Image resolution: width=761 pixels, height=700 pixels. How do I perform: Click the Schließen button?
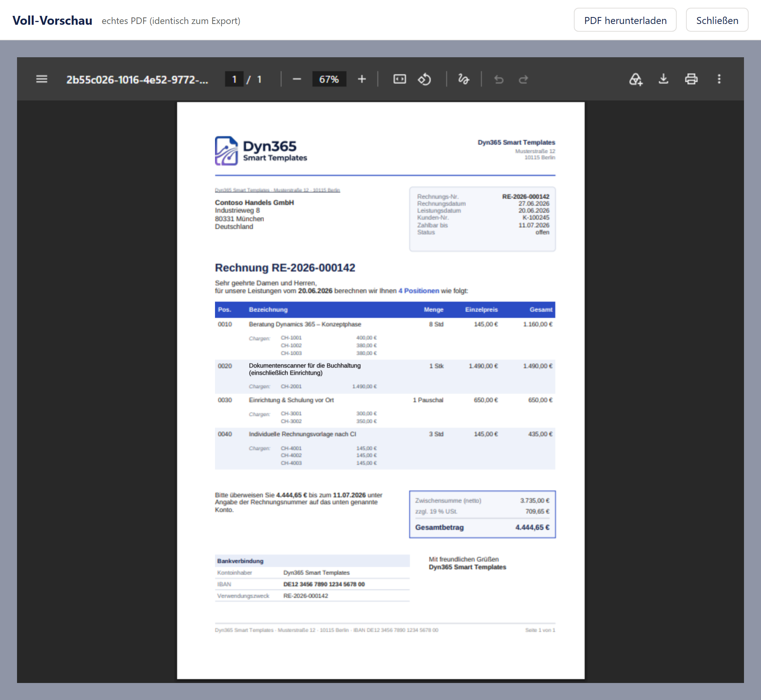(x=717, y=20)
